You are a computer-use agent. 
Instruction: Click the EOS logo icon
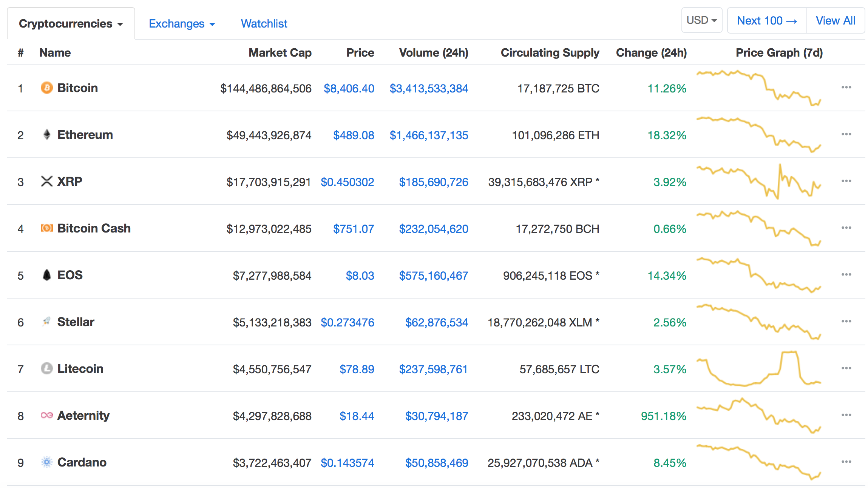click(x=46, y=275)
